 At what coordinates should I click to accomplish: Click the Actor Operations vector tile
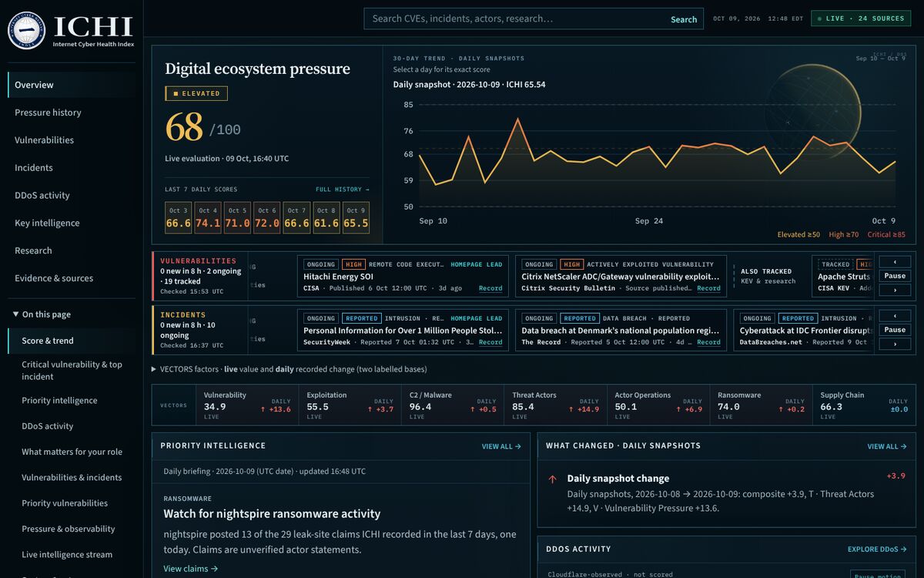click(658, 405)
